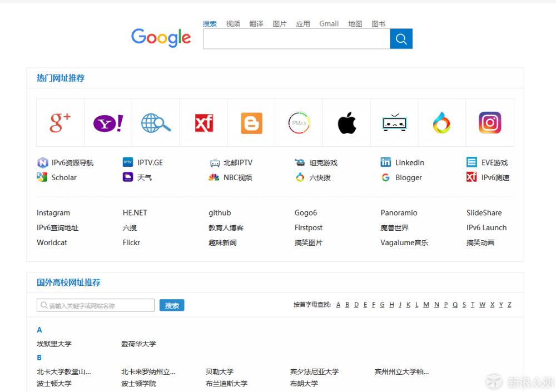Open the 图书 tab
556x392 pixels.
pyautogui.click(x=378, y=24)
